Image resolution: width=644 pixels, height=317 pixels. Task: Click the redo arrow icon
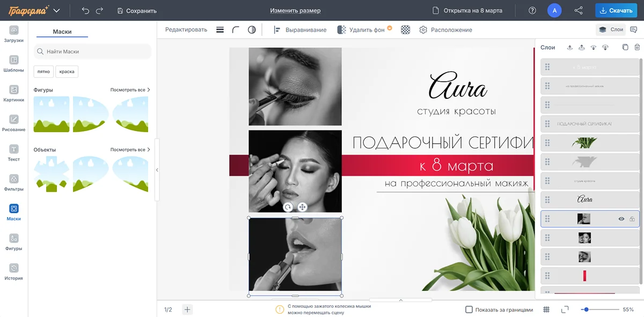pos(99,11)
